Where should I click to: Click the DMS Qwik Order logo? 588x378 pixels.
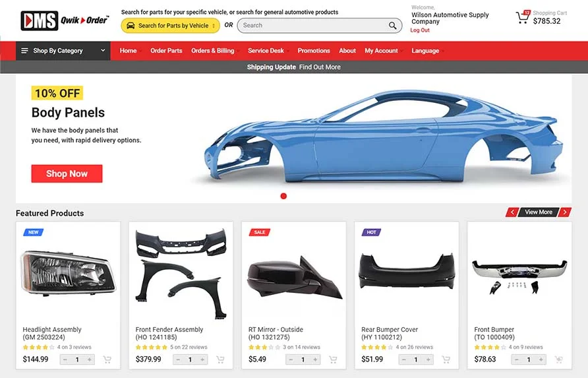tap(65, 20)
